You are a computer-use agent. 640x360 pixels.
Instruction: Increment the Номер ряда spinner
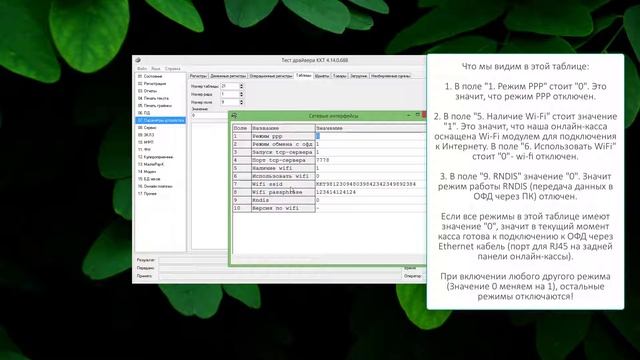pyautogui.click(x=241, y=93)
